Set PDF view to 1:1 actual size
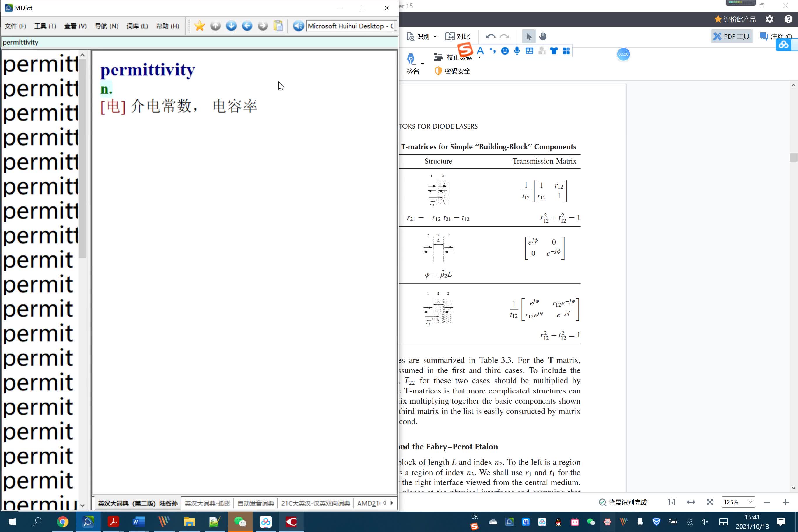798x532 pixels. click(672, 502)
